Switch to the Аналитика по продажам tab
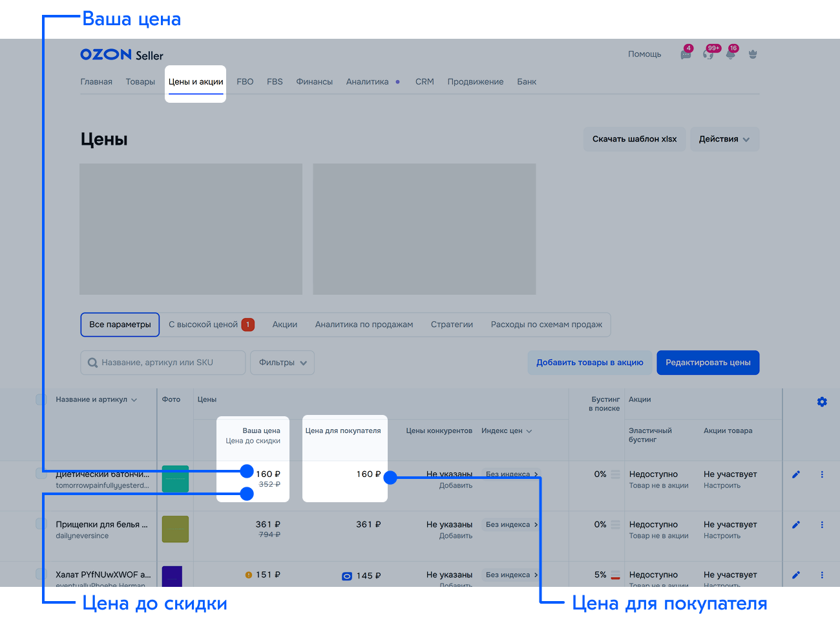Image resolution: width=840 pixels, height=636 pixels. click(x=364, y=324)
